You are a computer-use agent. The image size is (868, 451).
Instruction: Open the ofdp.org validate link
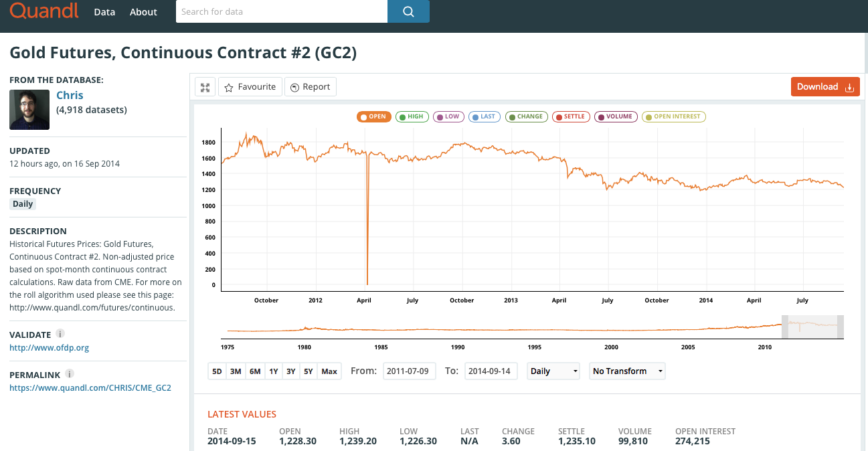(x=49, y=347)
